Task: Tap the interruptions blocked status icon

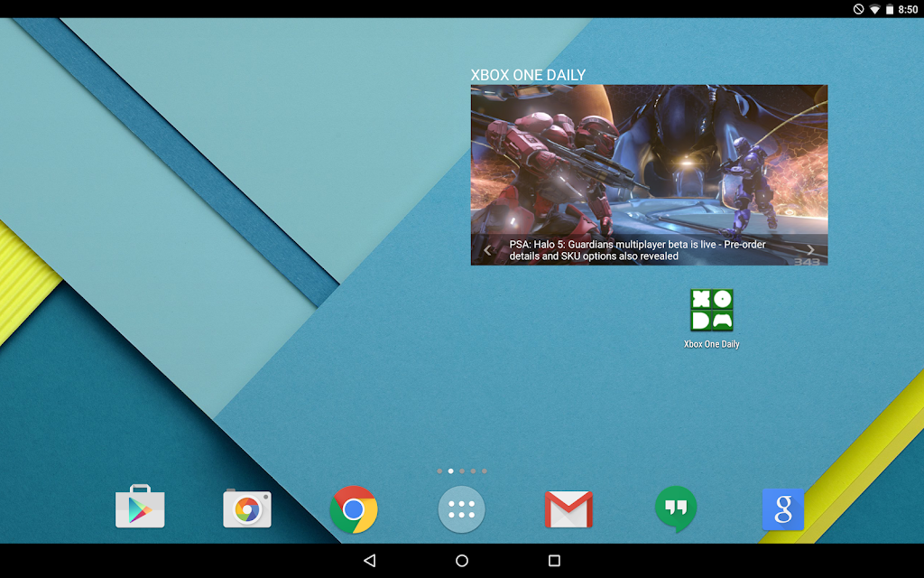Action: 859,9
